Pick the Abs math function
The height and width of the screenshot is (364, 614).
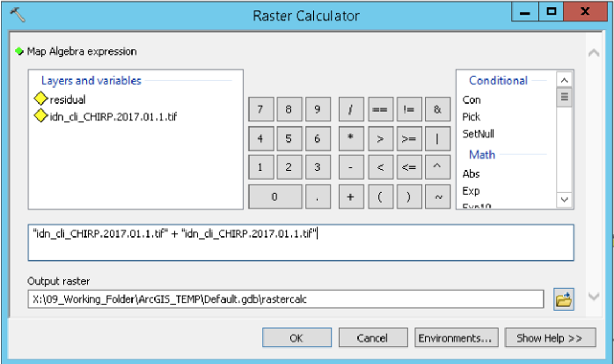coord(471,174)
